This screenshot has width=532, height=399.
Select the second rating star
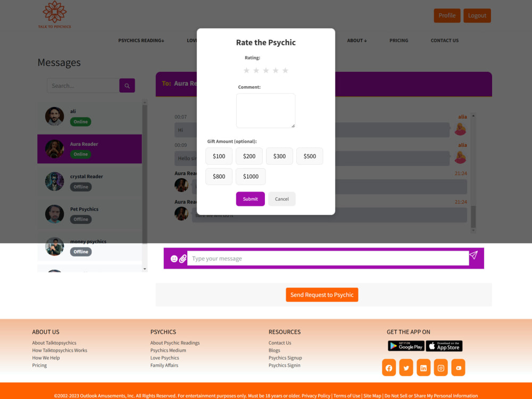pyautogui.click(x=256, y=70)
